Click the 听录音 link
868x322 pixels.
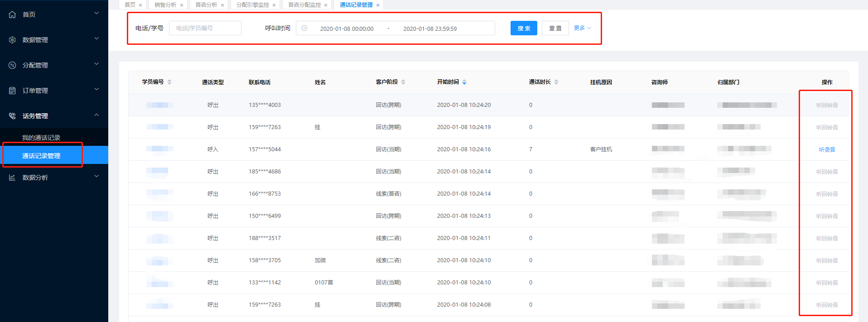click(x=827, y=149)
